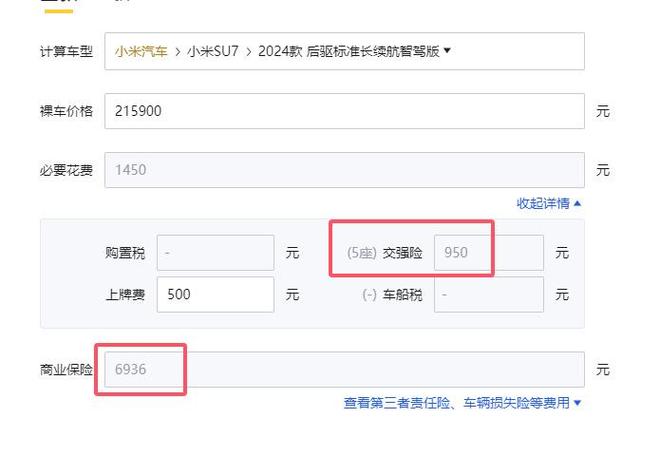Click the (-) displacement selector before 车船税
Image resolution: width=660 pixels, height=456 pixels.
click(369, 295)
